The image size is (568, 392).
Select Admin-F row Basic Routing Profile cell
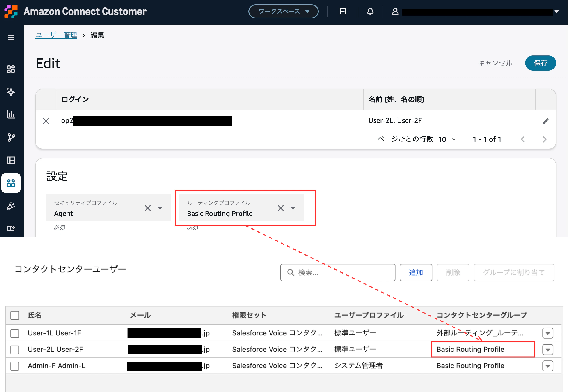[x=470, y=366]
